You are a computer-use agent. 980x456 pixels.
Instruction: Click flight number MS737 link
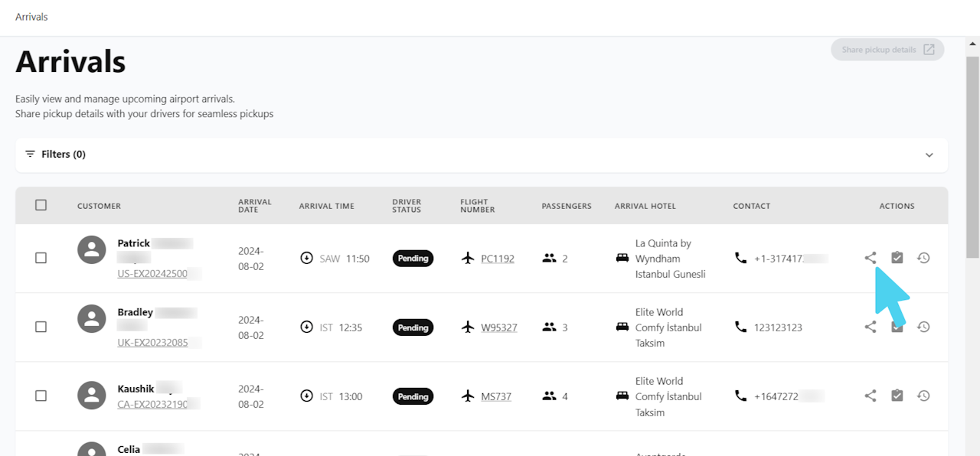(496, 396)
